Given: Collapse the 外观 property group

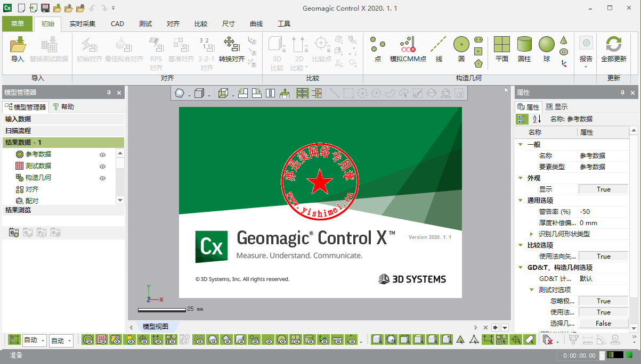Looking at the screenshot, I should [x=520, y=178].
